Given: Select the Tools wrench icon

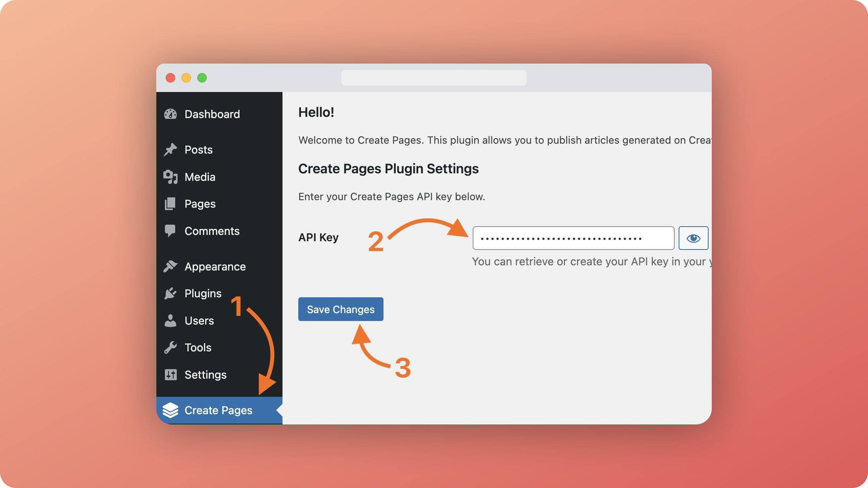Looking at the screenshot, I should (x=170, y=347).
